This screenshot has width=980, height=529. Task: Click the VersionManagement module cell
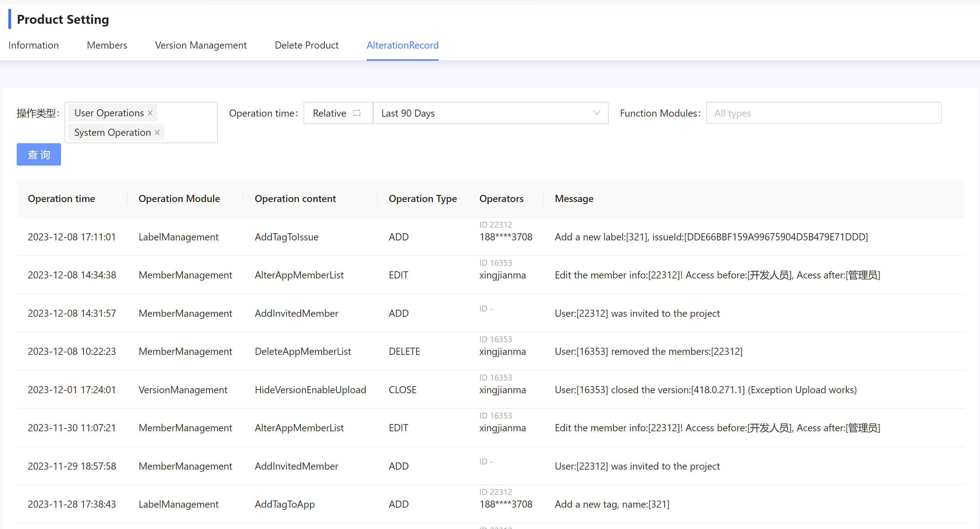pos(183,390)
